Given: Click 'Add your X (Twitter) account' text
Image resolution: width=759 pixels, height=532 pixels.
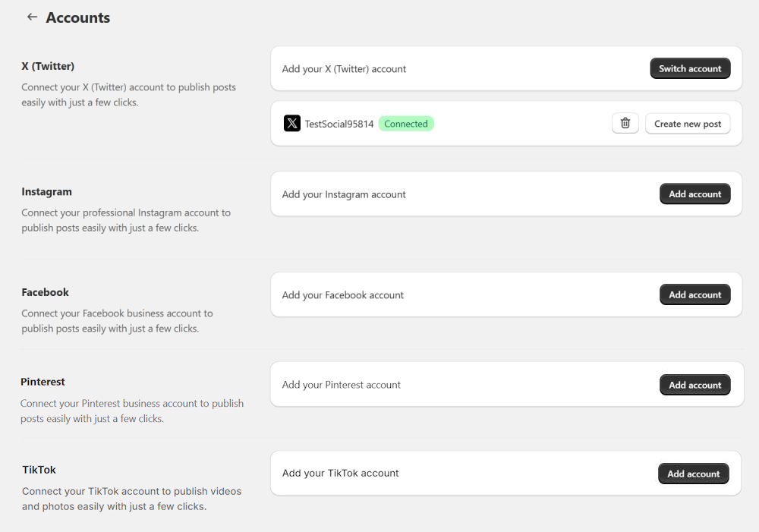Looking at the screenshot, I should click(344, 69).
